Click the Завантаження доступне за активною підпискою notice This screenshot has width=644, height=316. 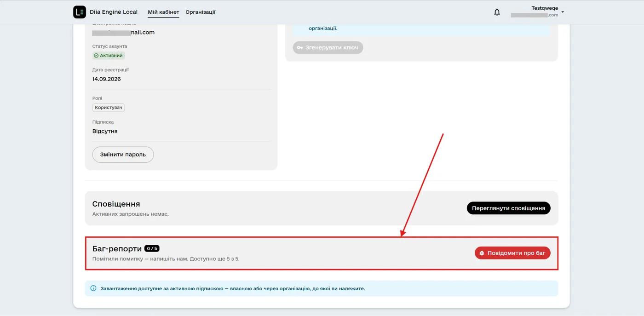tap(322, 288)
